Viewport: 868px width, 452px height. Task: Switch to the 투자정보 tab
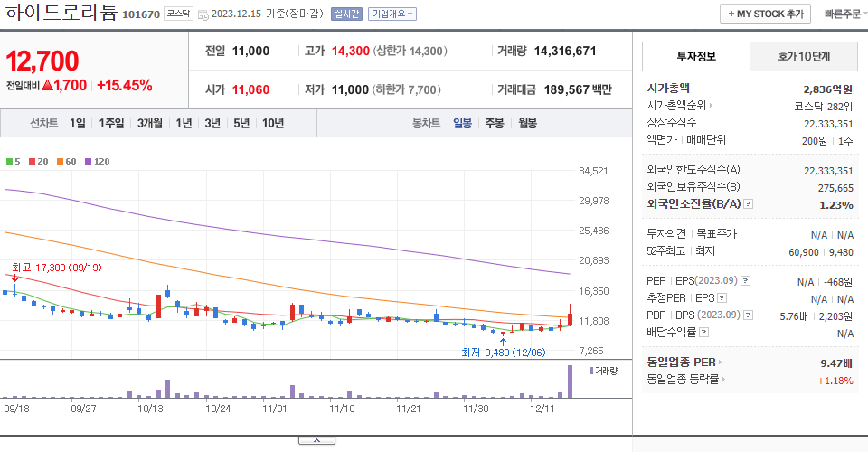point(696,56)
